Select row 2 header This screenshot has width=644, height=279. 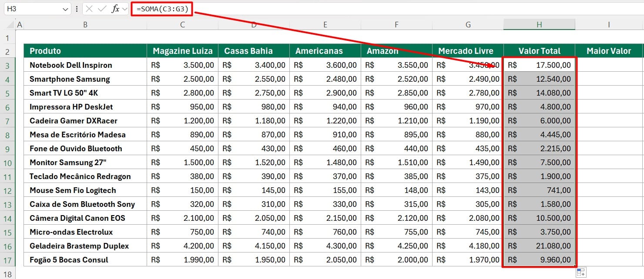pos(8,51)
